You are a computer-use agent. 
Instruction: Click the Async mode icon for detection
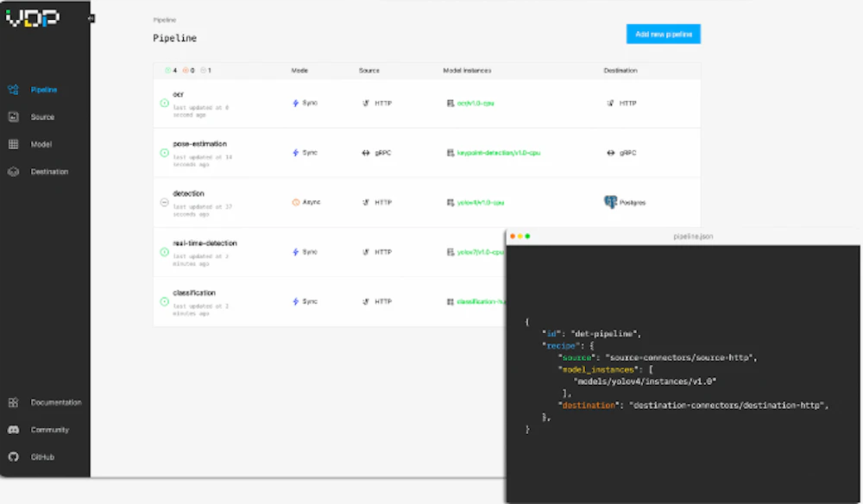[x=296, y=202]
